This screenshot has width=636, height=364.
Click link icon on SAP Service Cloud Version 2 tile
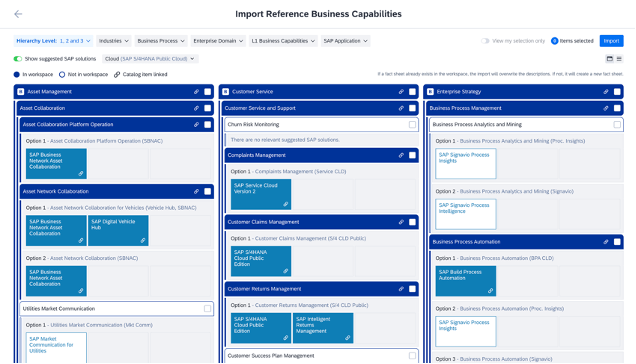286,205
